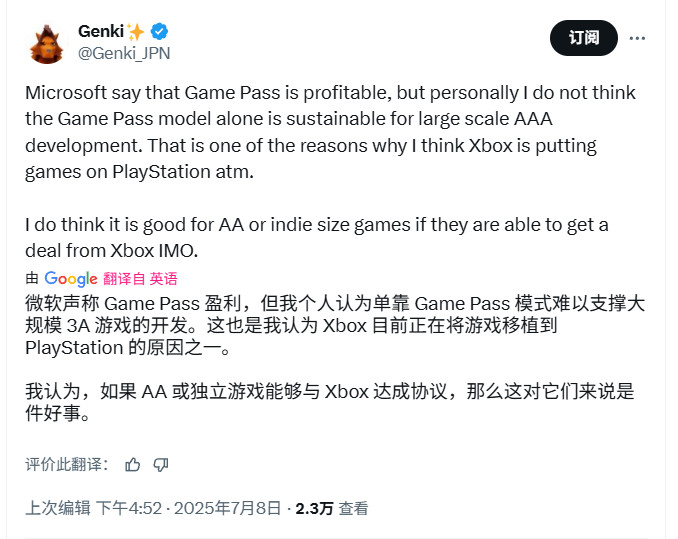
Task: Click the 翻译自 translated-from text
Action: (x=124, y=279)
